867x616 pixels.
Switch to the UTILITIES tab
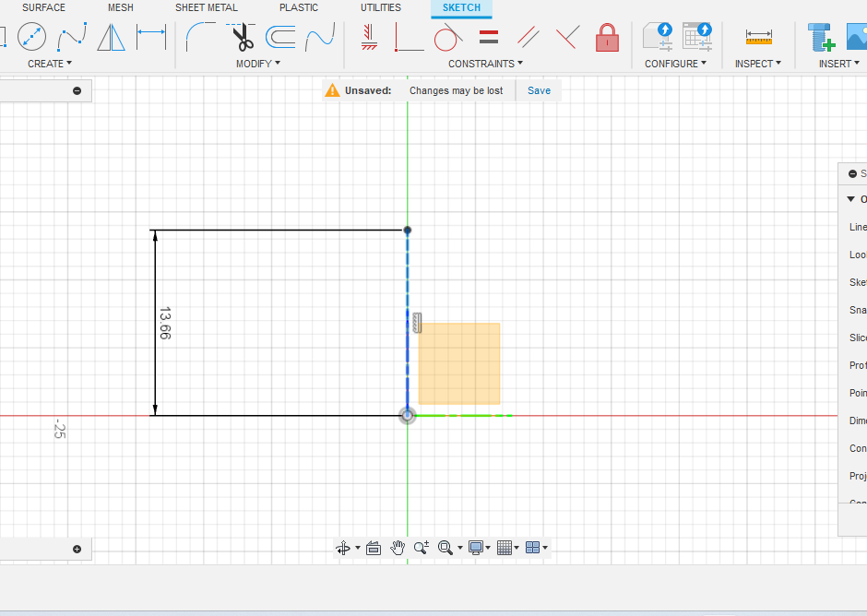pos(381,7)
